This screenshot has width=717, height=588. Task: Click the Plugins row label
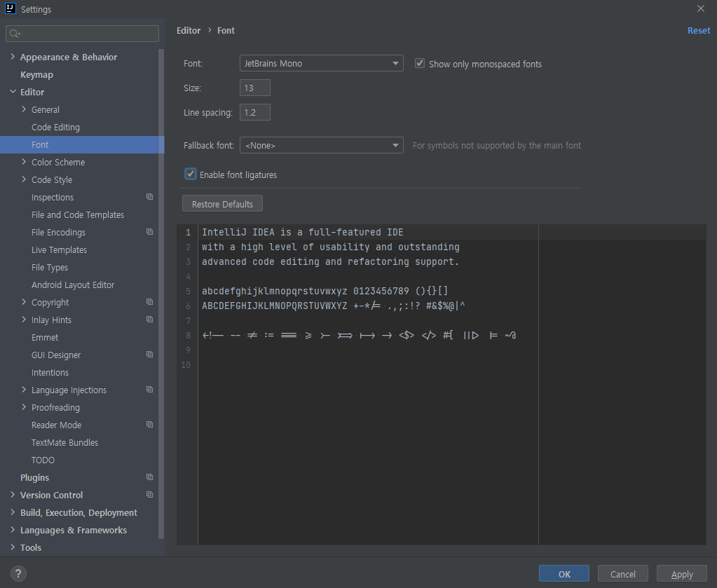(34, 477)
